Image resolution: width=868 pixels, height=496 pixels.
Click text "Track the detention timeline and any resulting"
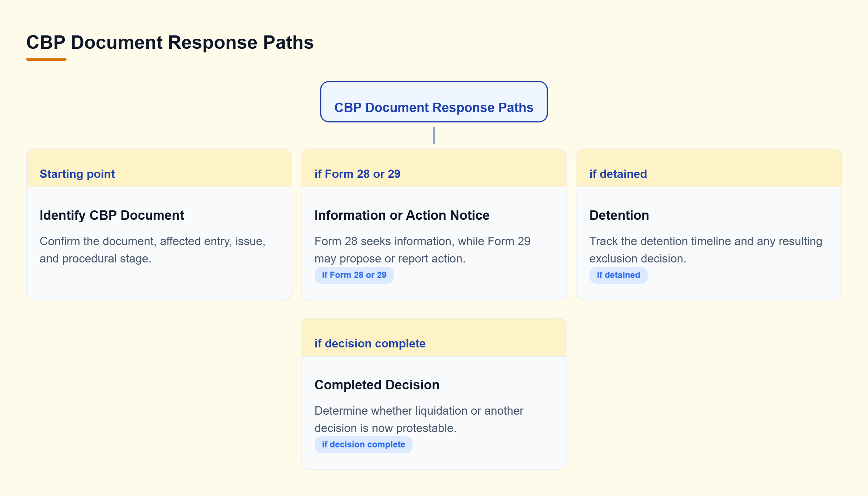pyautogui.click(x=706, y=241)
